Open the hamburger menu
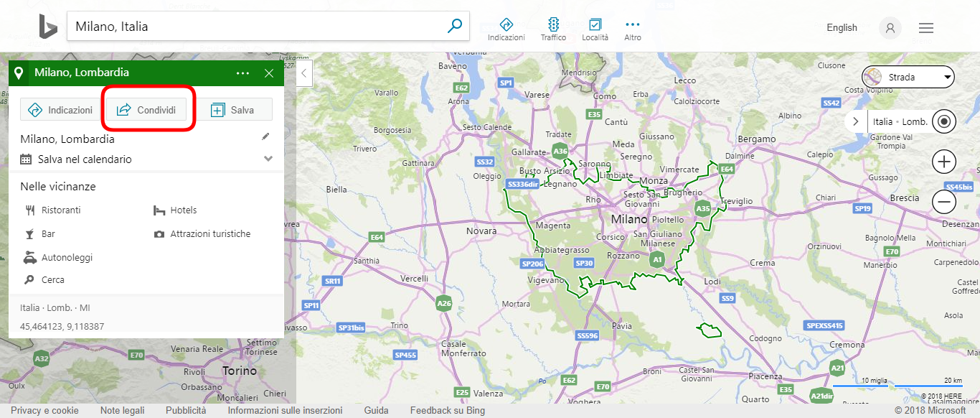Image resolution: width=980 pixels, height=418 pixels. point(926,27)
